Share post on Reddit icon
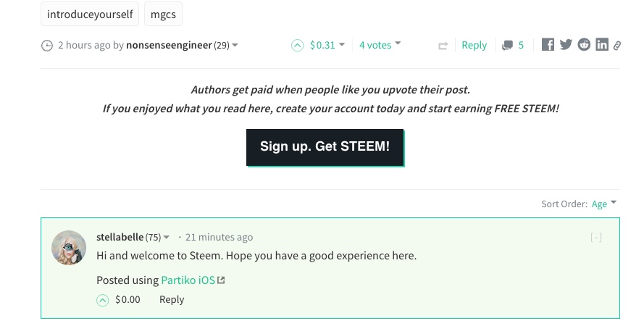Image resolution: width=644 pixels, height=334 pixels. 584,44
